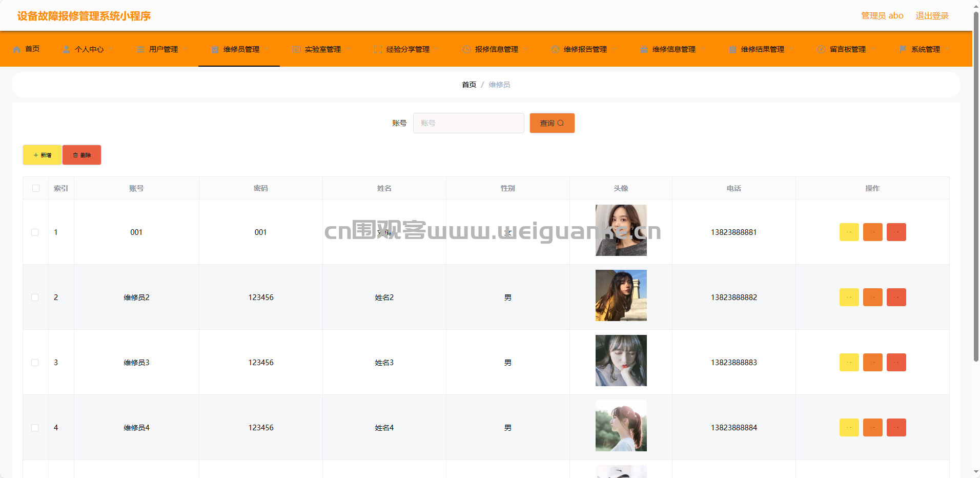Click the card icon of 实验室管理

click(x=296, y=49)
